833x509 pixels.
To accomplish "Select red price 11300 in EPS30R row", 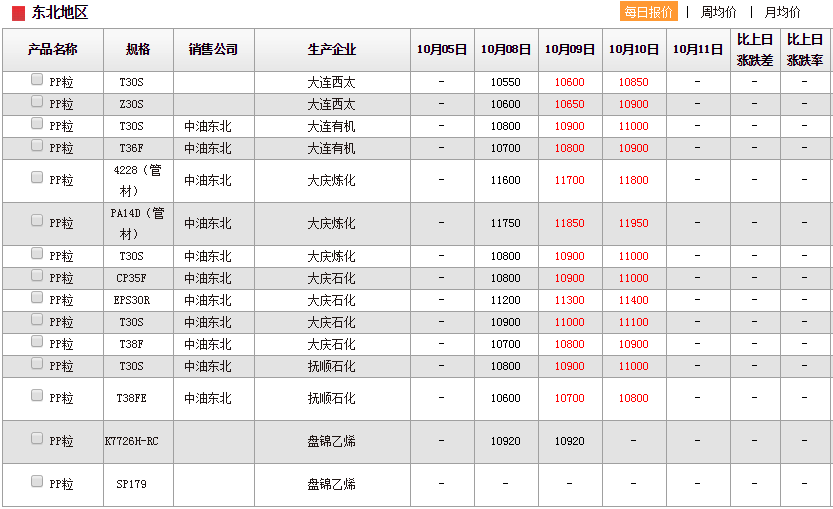I will pos(570,300).
